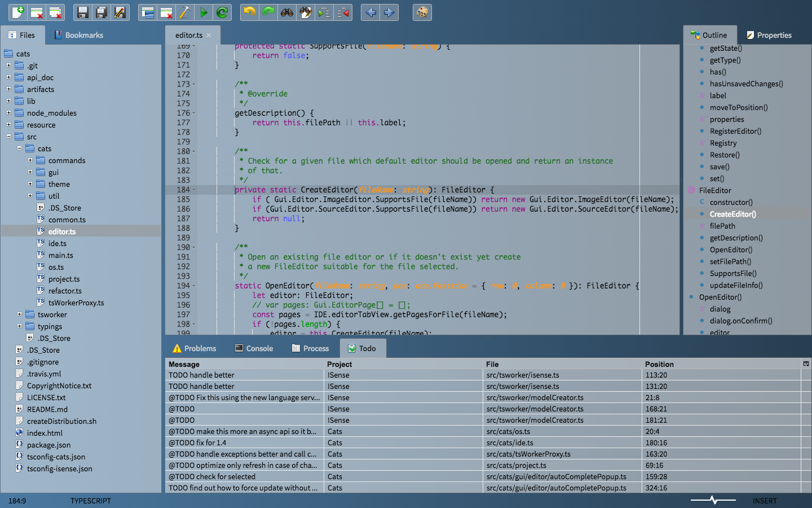This screenshot has width=812, height=508.
Task: Redo with the green arrow icon
Action: (268, 12)
